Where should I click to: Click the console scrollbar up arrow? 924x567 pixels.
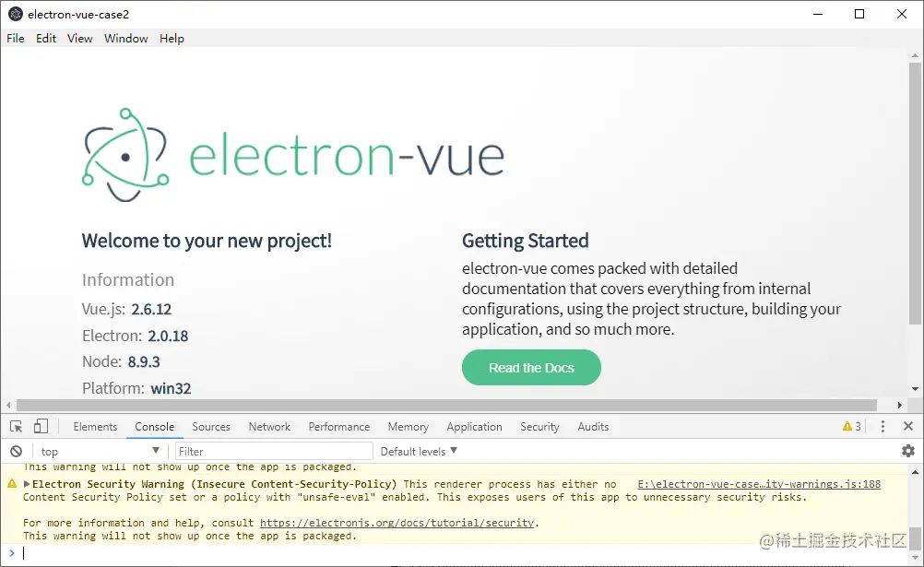point(915,471)
